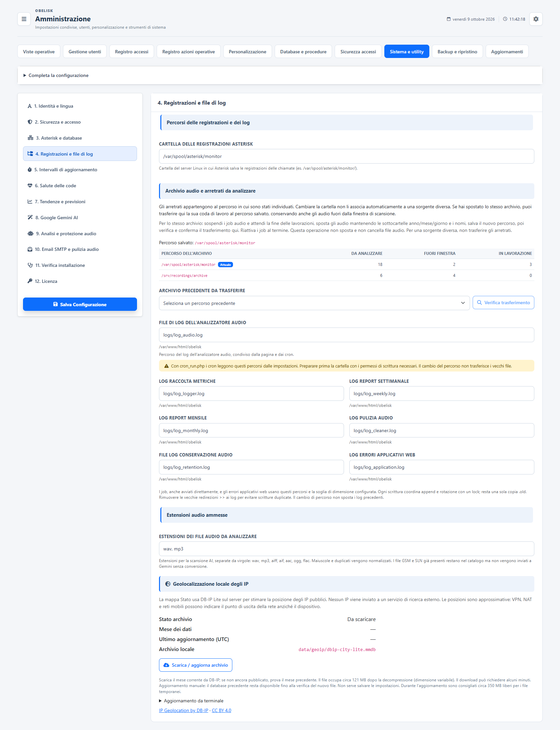The width and height of the screenshot is (560, 730).
Task: Click the Intervalli di aggiornamento stopwatch icon
Action: 30,170
